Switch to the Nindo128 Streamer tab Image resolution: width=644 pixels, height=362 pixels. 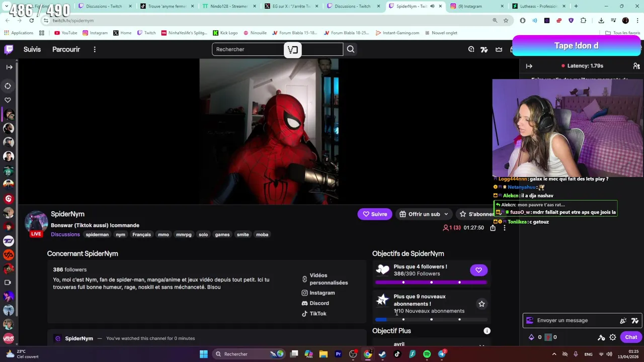pyautogui.click(x=229, y=6)
